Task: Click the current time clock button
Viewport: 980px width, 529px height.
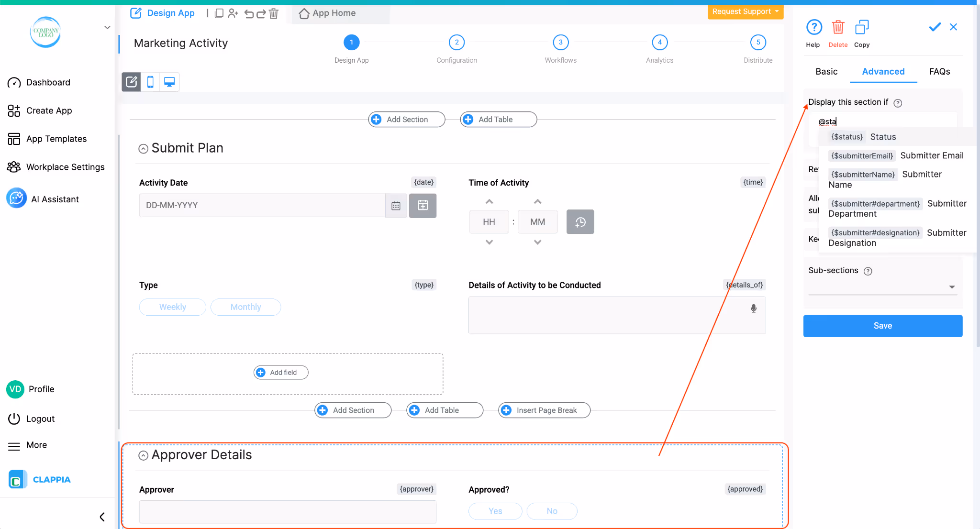Action: pos(580,222)
